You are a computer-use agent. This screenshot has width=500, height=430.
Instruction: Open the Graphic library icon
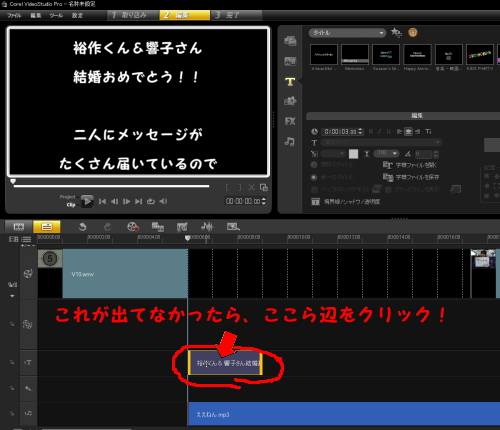[290, 101]
